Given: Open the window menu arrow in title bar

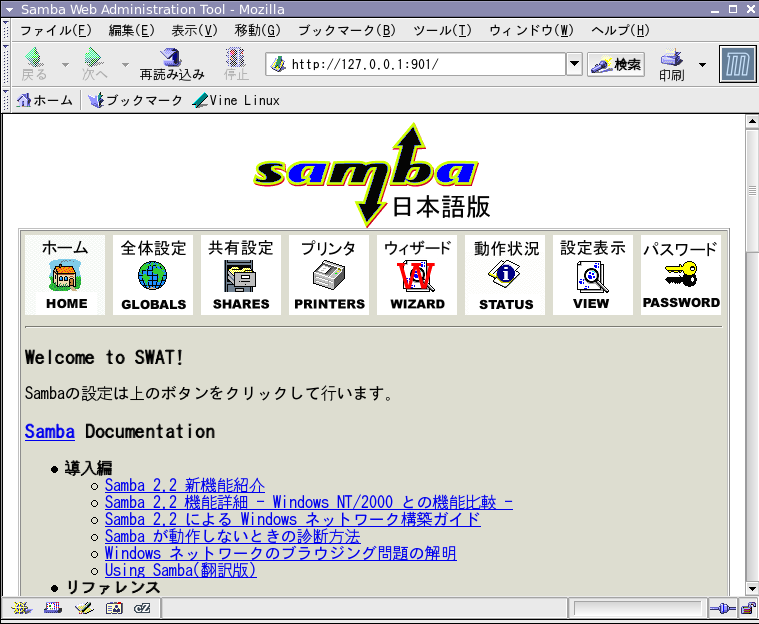Looking at the screenshot, I should 10,9.
